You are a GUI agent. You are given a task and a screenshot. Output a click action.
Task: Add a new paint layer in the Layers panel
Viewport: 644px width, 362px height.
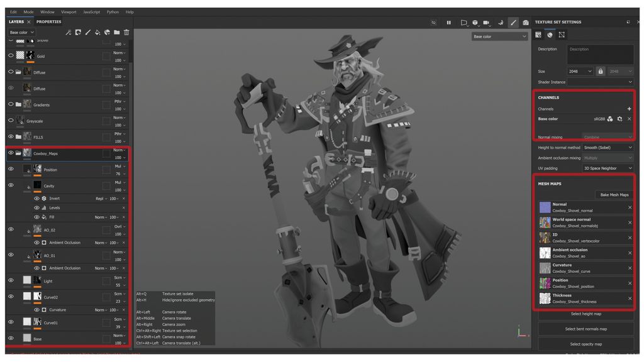coord(87,33)
